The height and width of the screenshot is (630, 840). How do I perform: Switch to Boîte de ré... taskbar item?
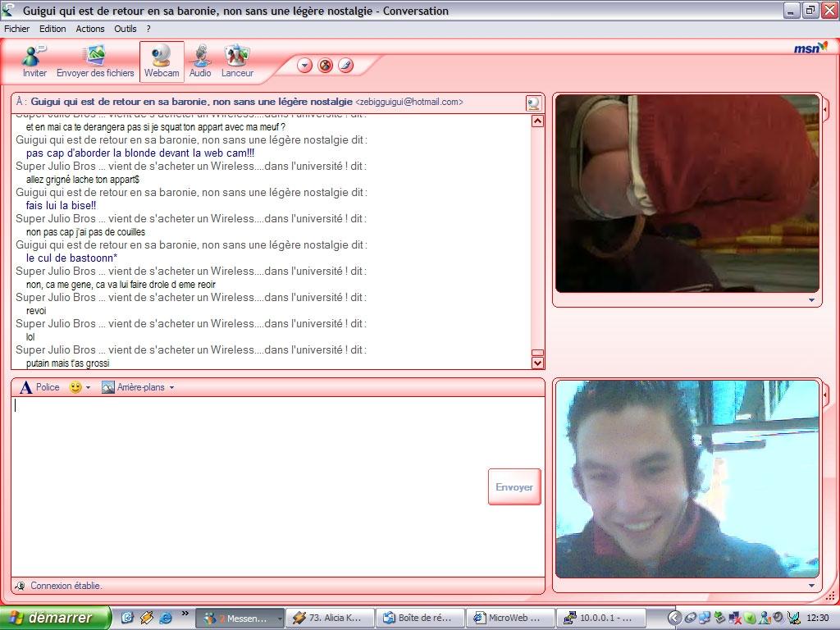tap(420, 619)
